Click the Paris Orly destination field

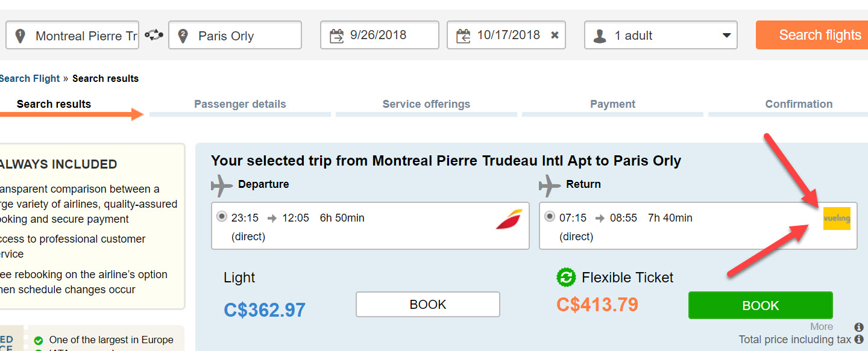coord(235,36)
